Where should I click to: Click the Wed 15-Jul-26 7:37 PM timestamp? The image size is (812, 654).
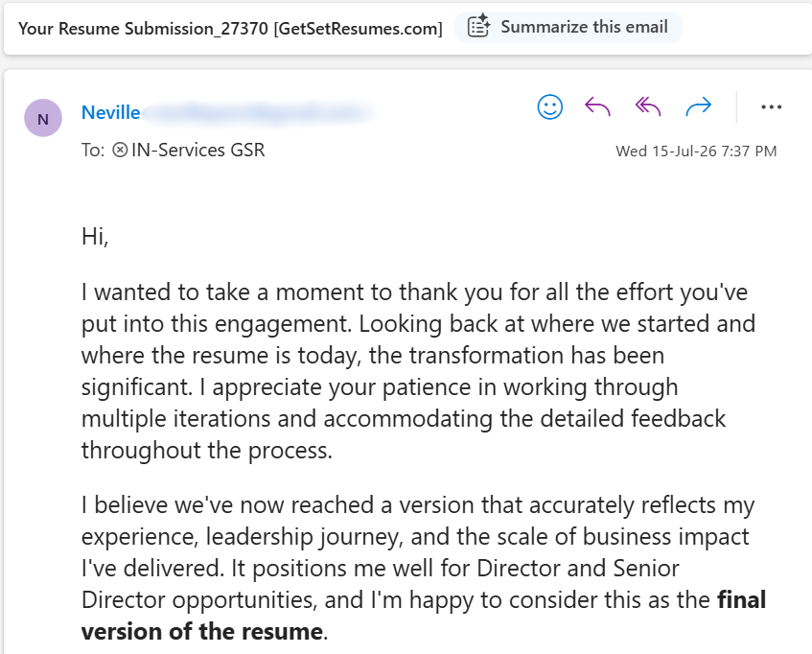click(x=696, y=152)
